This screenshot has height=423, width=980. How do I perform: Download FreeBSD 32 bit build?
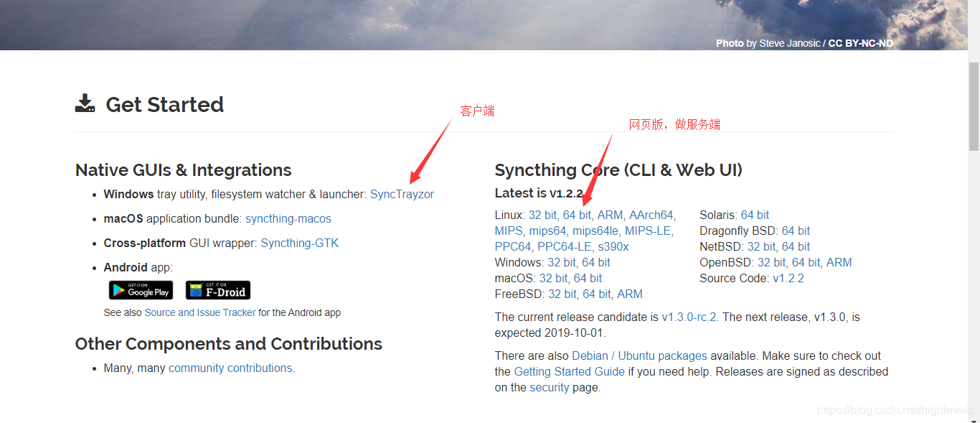562,294
